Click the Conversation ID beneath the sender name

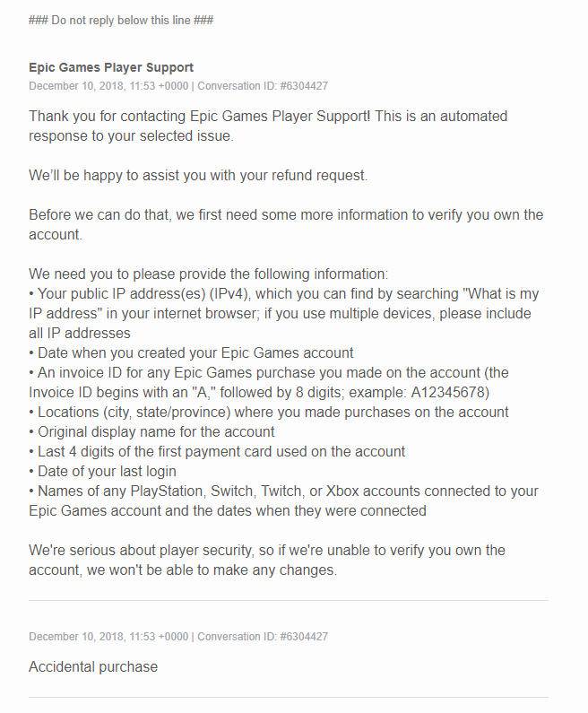click(263, 86)
